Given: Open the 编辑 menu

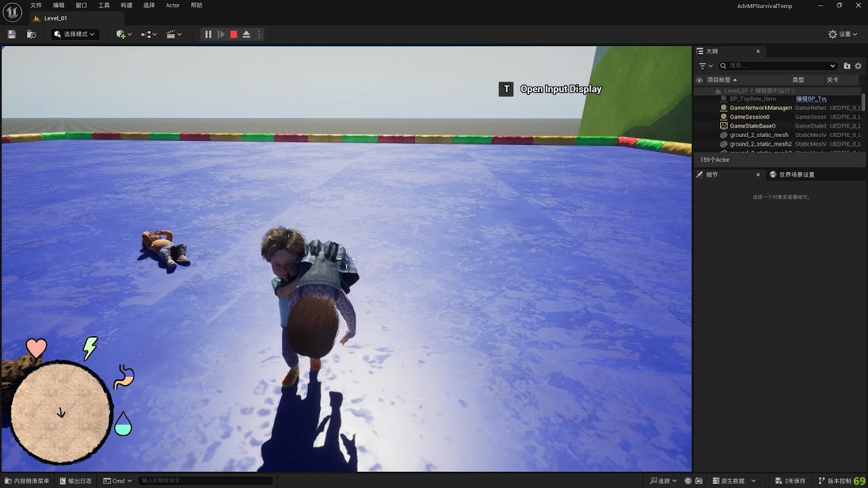Looking at the screenshot, I should pyautogui.click(x=59, y=5).
